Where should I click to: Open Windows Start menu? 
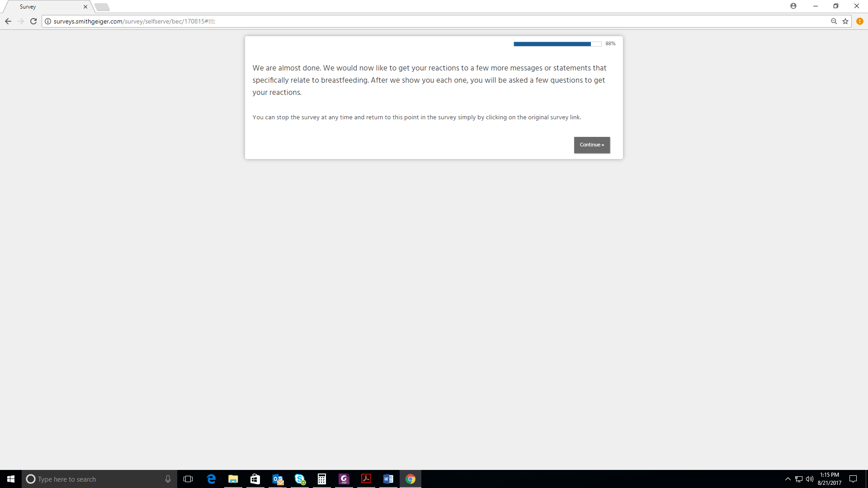11,479
